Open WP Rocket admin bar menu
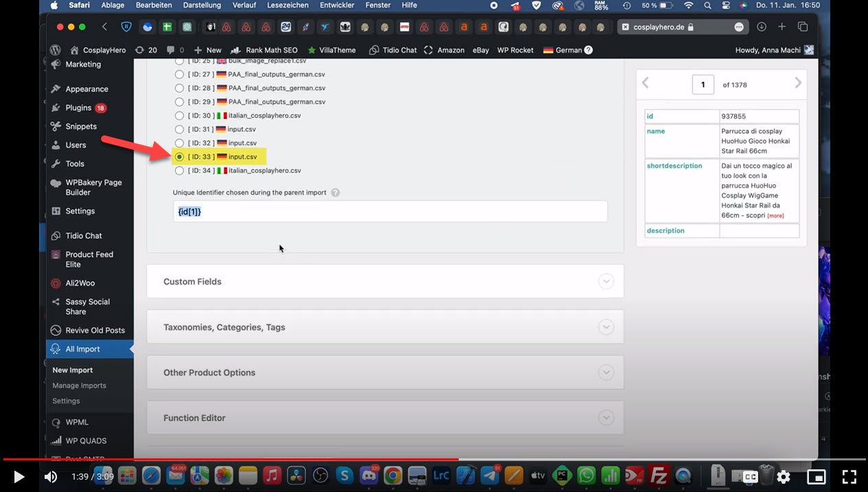This screenshot has width=868, height=492. [515, 50]
